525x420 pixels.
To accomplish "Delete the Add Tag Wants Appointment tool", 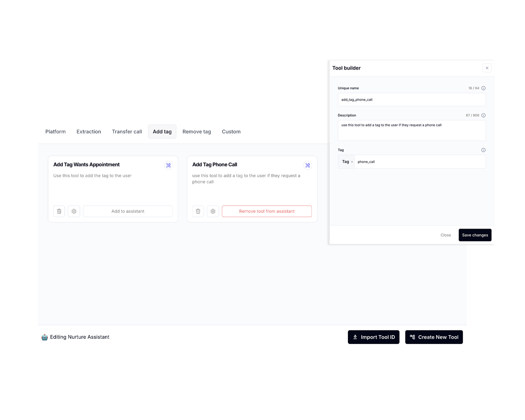I will point(59,211).
